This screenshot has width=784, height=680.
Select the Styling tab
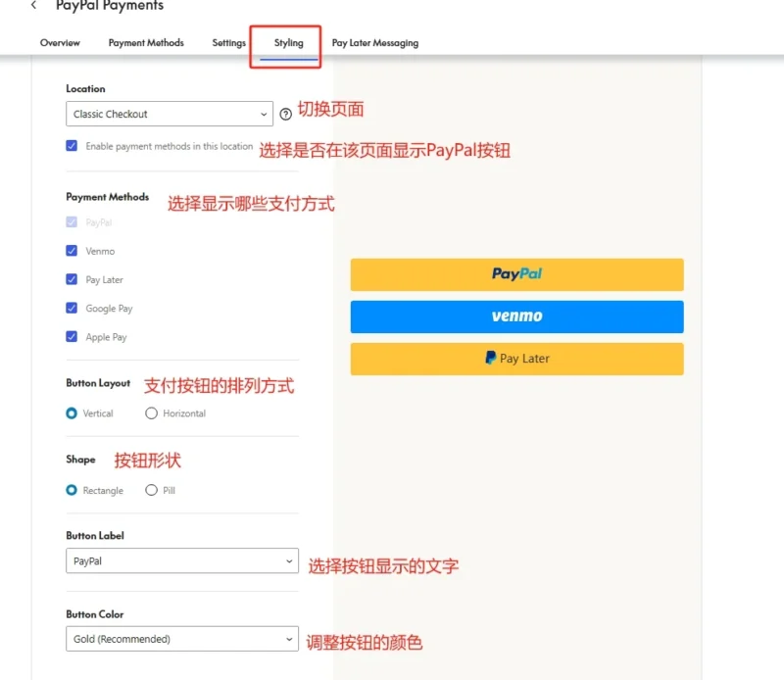point(288,43)
